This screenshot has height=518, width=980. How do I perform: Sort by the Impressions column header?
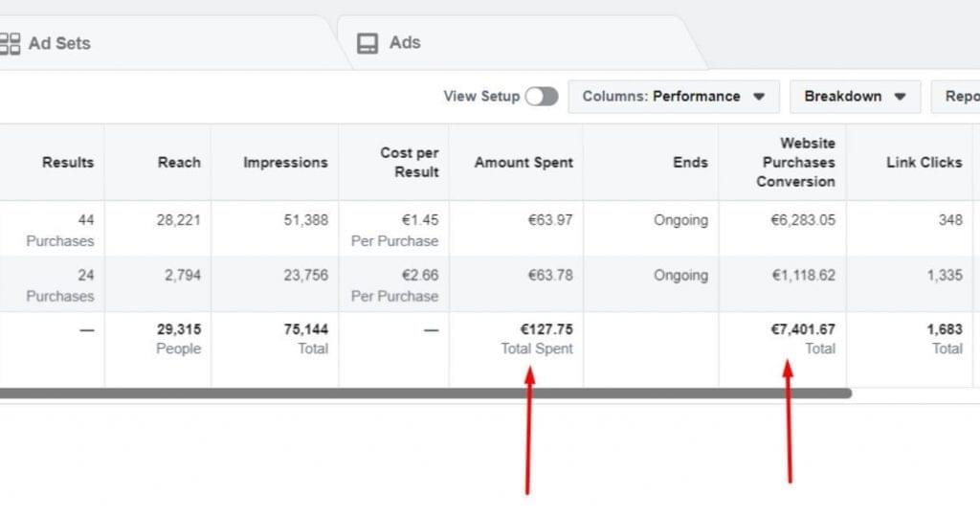[285, 163]
